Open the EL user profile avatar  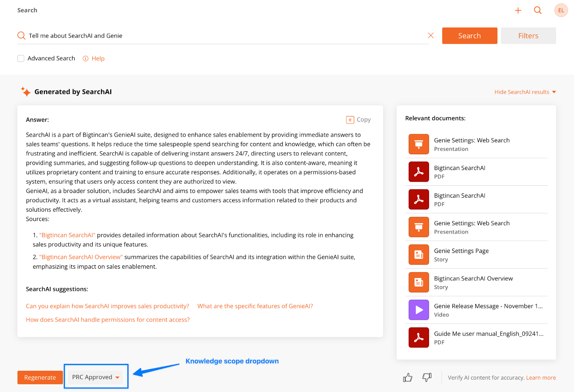561,10
